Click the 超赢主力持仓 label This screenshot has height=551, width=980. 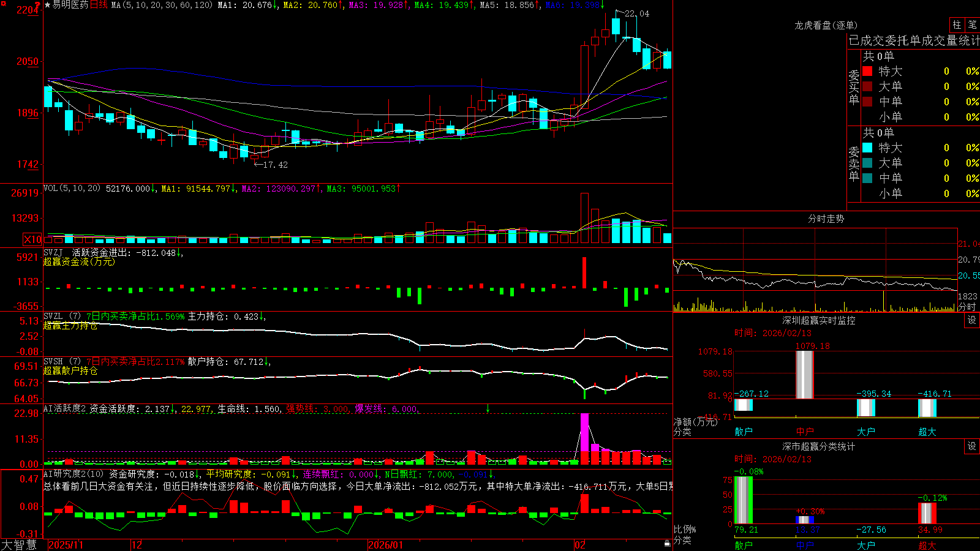click(70, 326)
